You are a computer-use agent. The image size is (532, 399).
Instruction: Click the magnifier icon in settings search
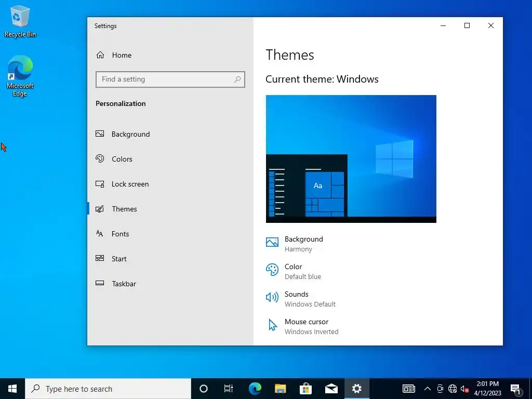[x=237, y=79]
